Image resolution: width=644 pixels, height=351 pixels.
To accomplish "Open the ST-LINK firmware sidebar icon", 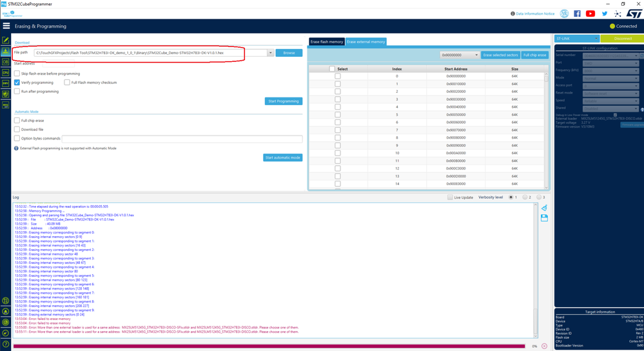I will coord(5,311).
